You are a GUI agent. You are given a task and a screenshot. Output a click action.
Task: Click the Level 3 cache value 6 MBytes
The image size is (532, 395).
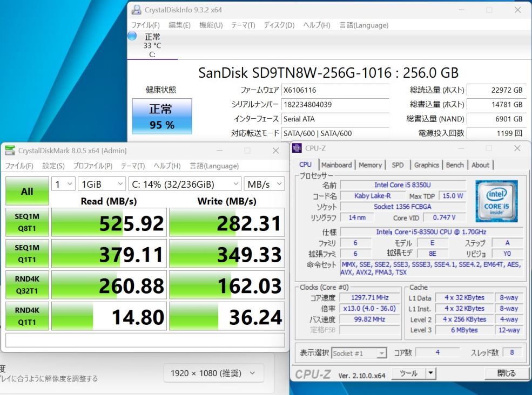464,330
